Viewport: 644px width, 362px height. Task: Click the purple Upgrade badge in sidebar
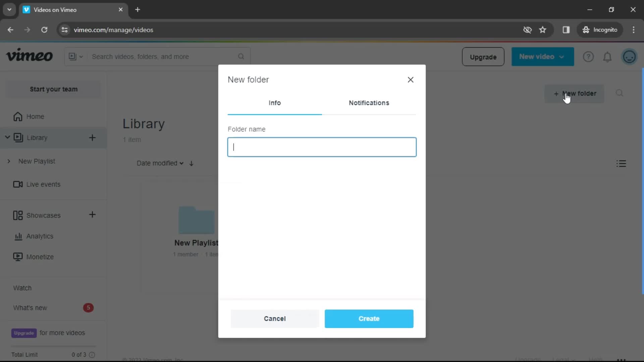click(x=24, y=333)
